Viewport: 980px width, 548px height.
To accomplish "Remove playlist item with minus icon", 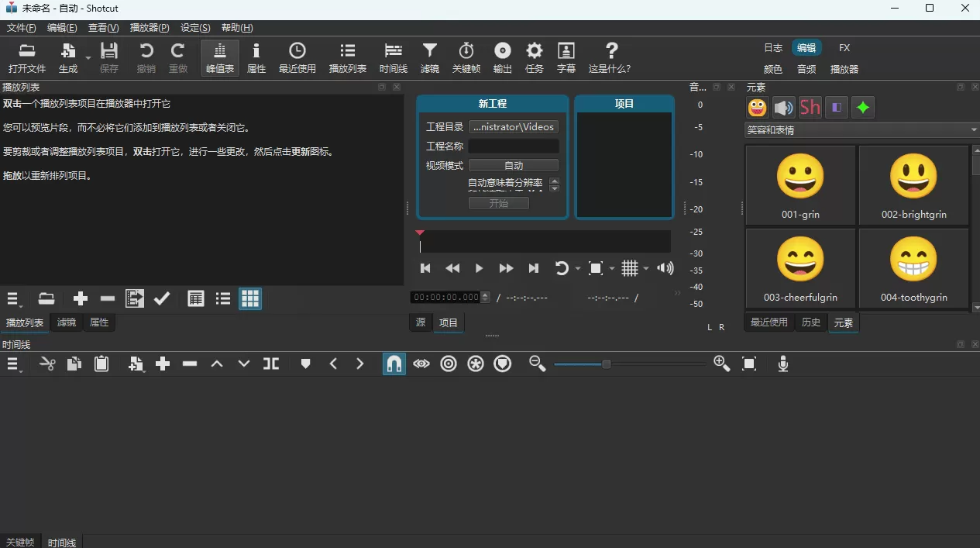I will point(108,299).
